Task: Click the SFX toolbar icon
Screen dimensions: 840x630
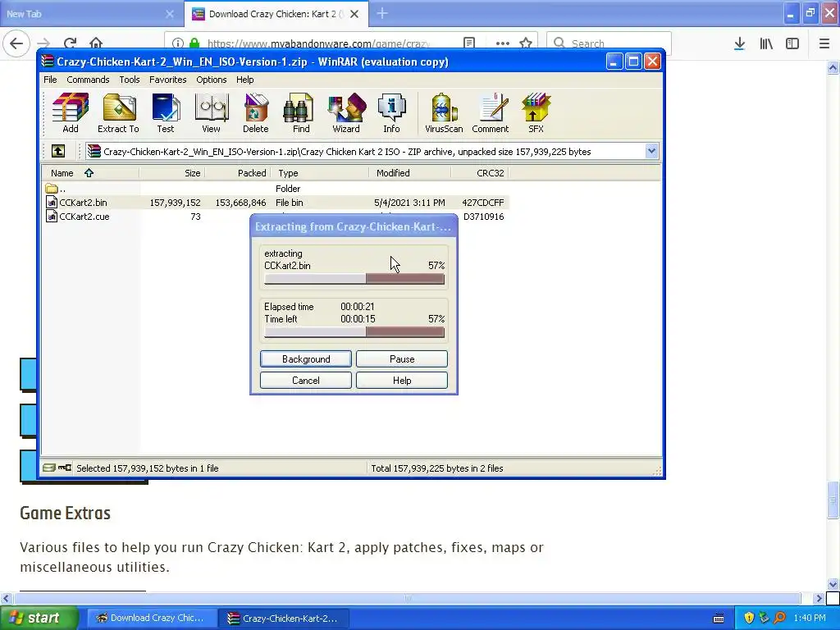Action: pyautogui.click(x=536, y=113)
